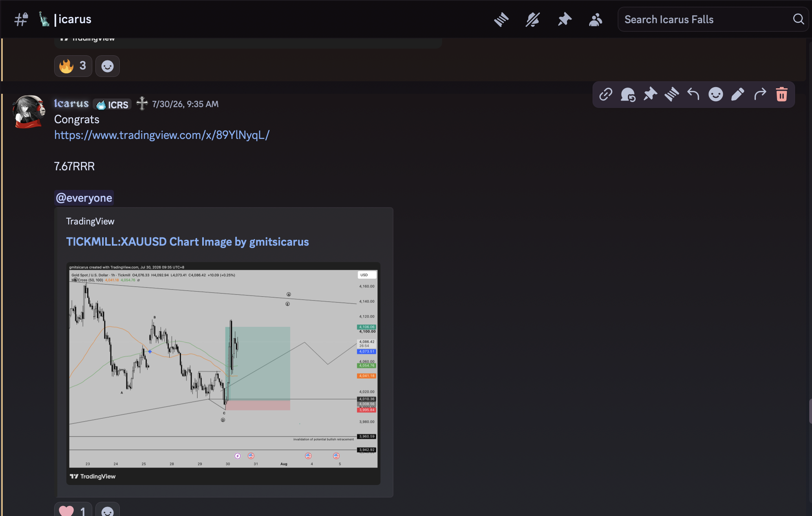
Task: Open the TICKMILL:XAUUSD Chart Image embed title
Action: point(187,242)
